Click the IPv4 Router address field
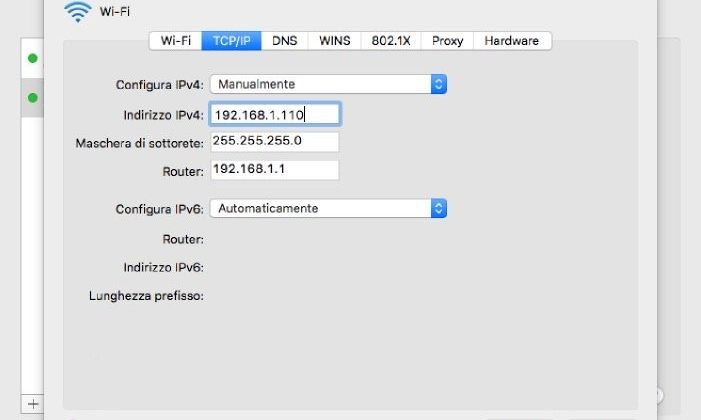This screenshot has width=701, height=420. tap(275, 170)
